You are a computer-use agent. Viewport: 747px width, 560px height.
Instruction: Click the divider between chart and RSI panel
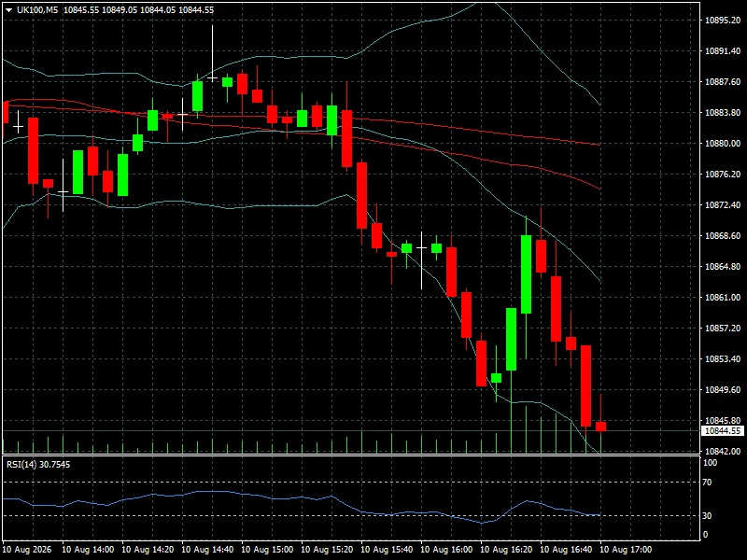351,455
